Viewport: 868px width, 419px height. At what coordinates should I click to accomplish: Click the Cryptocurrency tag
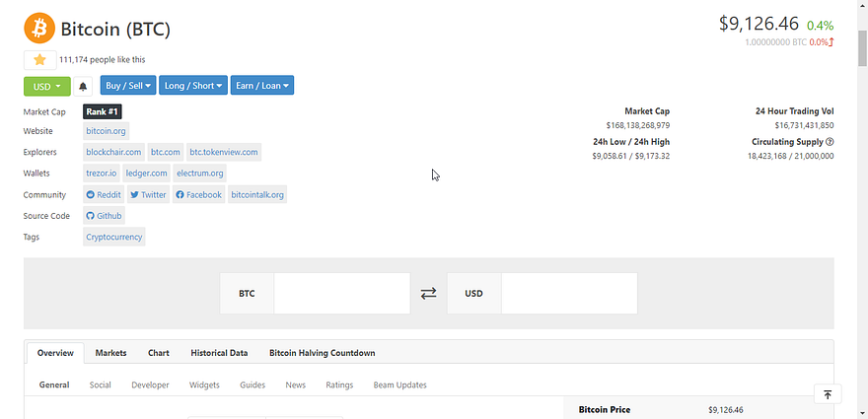pos(114,237)
